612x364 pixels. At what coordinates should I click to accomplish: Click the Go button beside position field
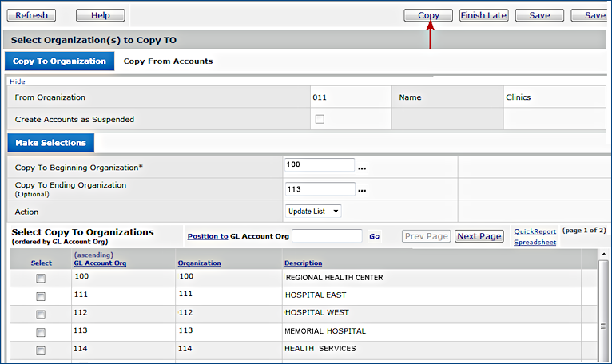(x=374, y=237)
